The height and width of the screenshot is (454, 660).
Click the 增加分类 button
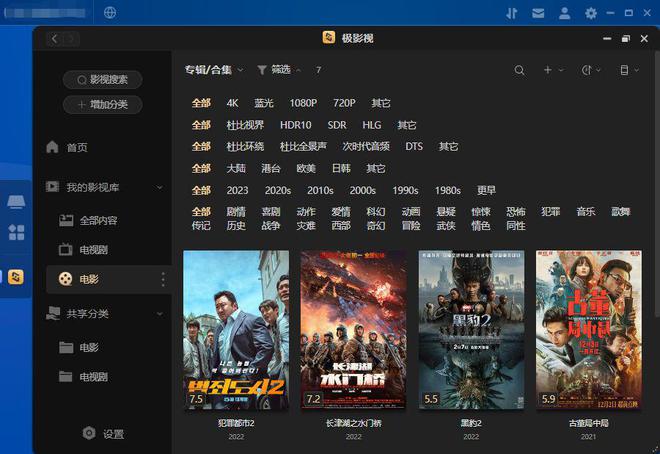[x=102, y=104]
